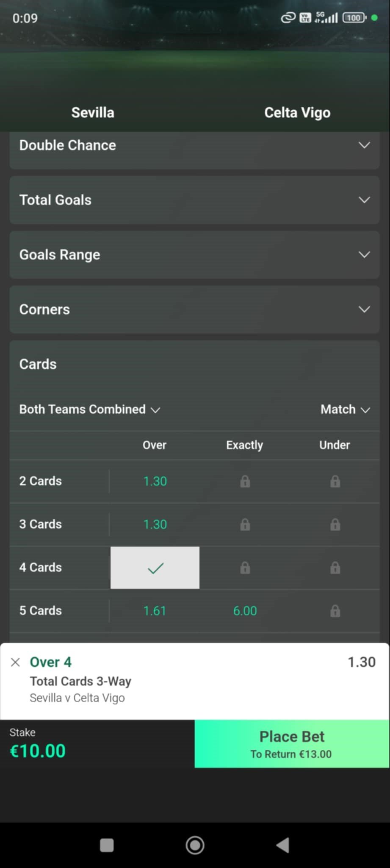
Task: Select Over 2 Cards odds 1.30
Action: tap(155, 481)
